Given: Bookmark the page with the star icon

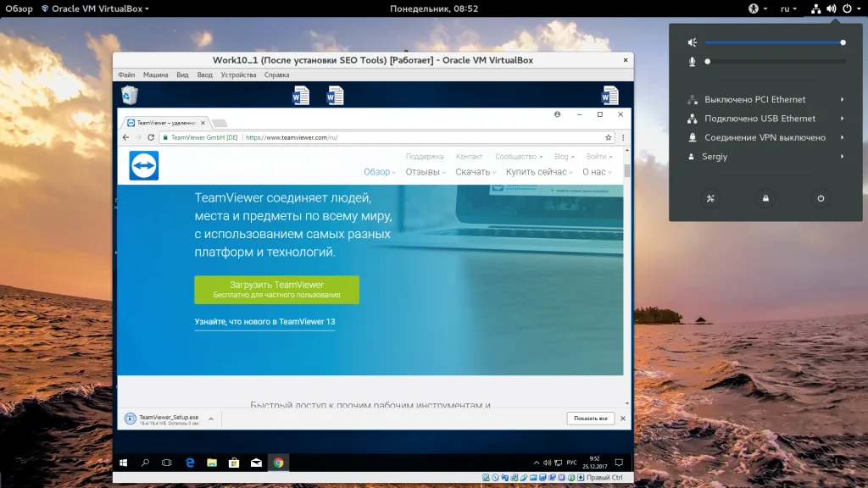Looking at the screenshot, I should [608, 137].
